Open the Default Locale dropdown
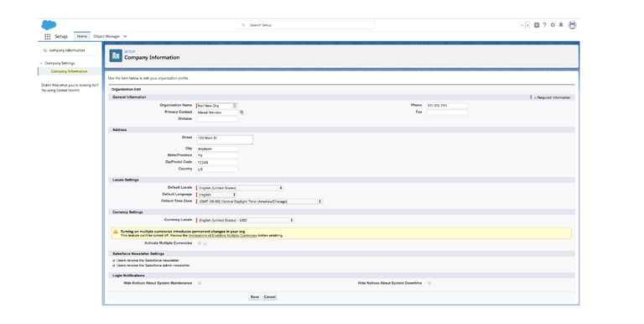 tap(240, 188)
